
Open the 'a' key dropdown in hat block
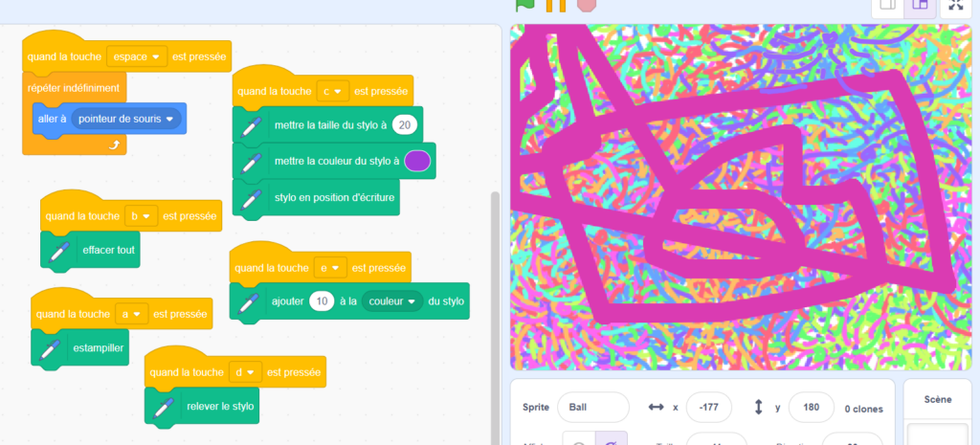click(x=132, y=315)
